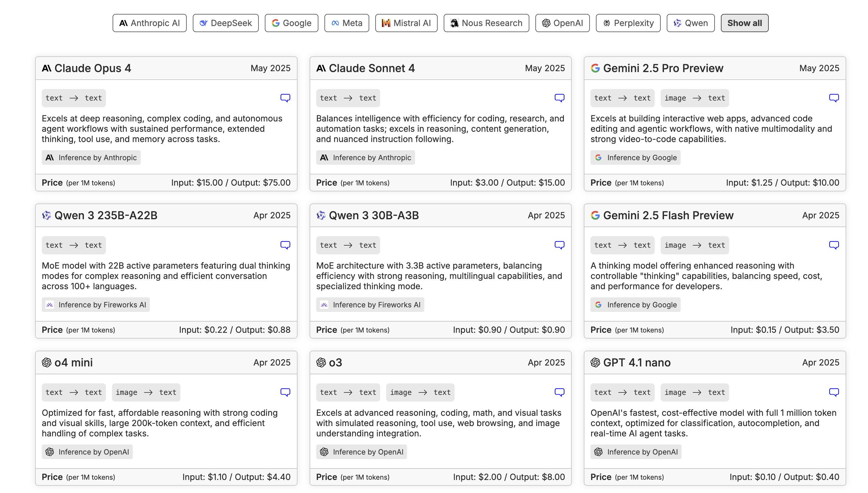The height and width of the screenshot is (493, 868).
Task: Filter models by Anthropic AI
Action: tap(149, 23)
